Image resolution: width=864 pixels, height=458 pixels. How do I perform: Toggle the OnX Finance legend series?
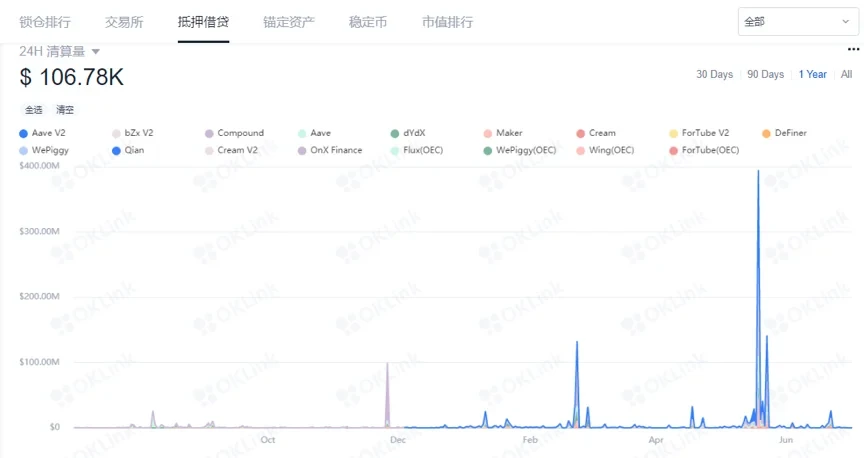point(330,150)
